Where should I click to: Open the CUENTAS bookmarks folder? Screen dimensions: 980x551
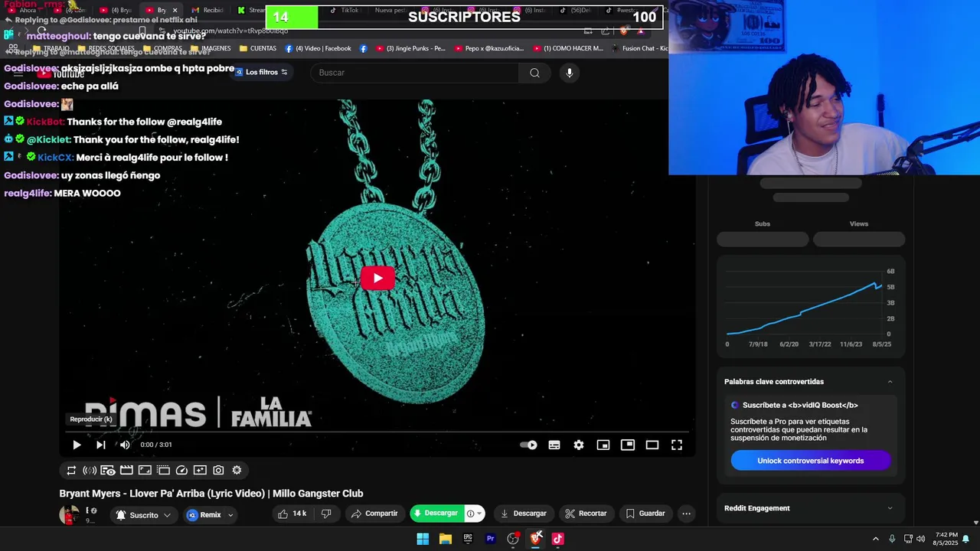coord(257,48)
